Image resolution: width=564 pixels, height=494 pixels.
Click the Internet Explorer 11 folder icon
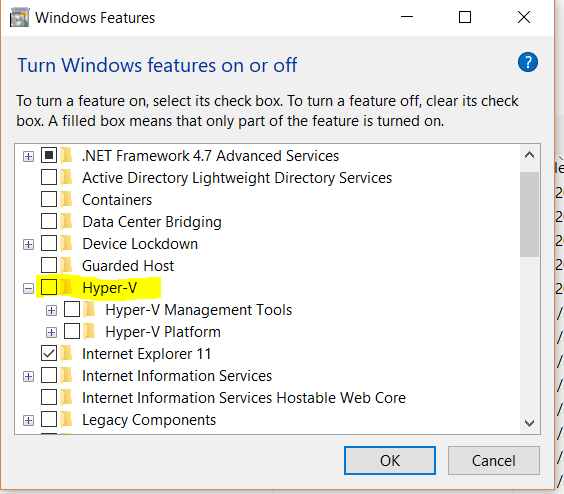(67, 353)
